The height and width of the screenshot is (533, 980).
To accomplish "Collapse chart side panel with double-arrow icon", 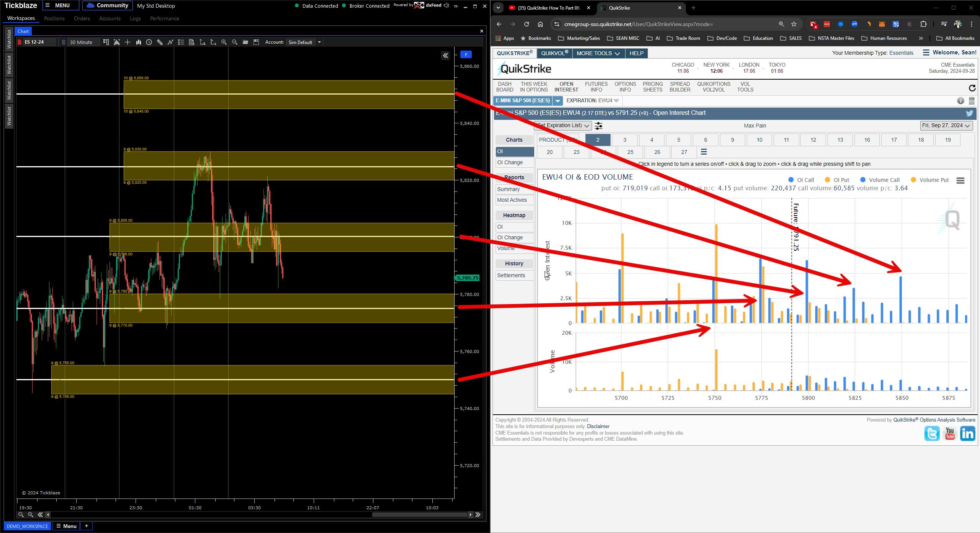I will click(x=445, y=56).
